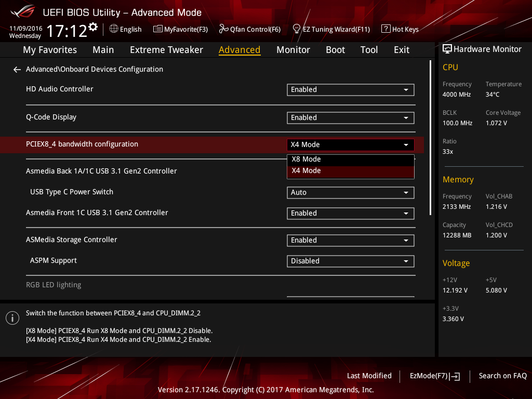Choose X8 Mode option
532x399 pixels.
351,159
